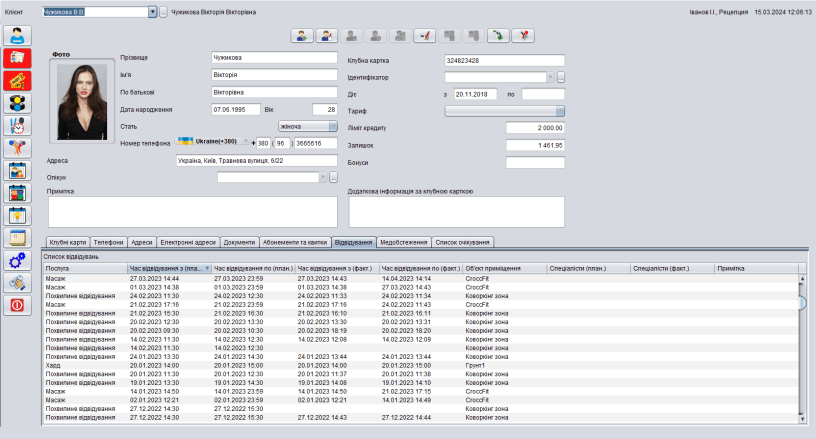Click the Клубна картка number field
This screenshot has width=816, height=439.
(x=504, y=60)
